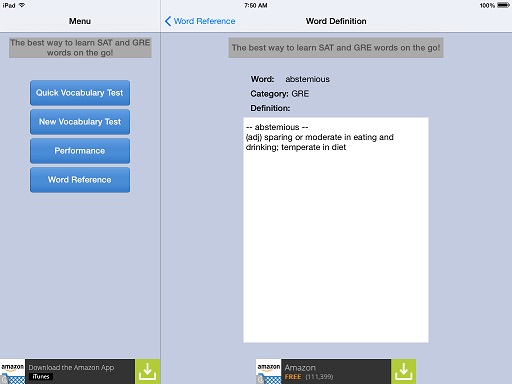512x384 pixels.
Task: Tap the iTunes badge in the ad
Action: 41,377
